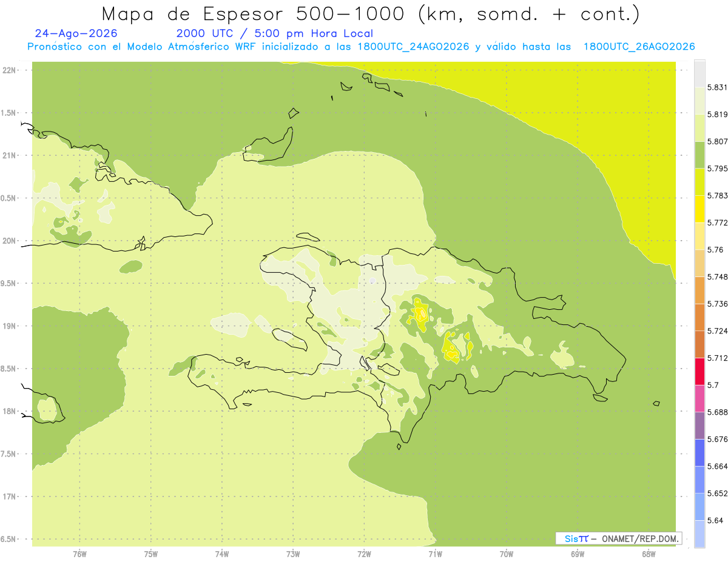Click legend value 5.712
728x562 pixels.
717,358
